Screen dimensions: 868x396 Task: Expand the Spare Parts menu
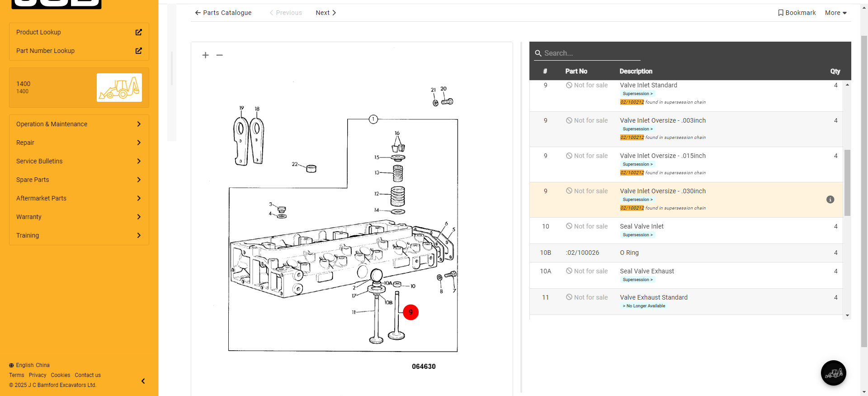(79, 180)
